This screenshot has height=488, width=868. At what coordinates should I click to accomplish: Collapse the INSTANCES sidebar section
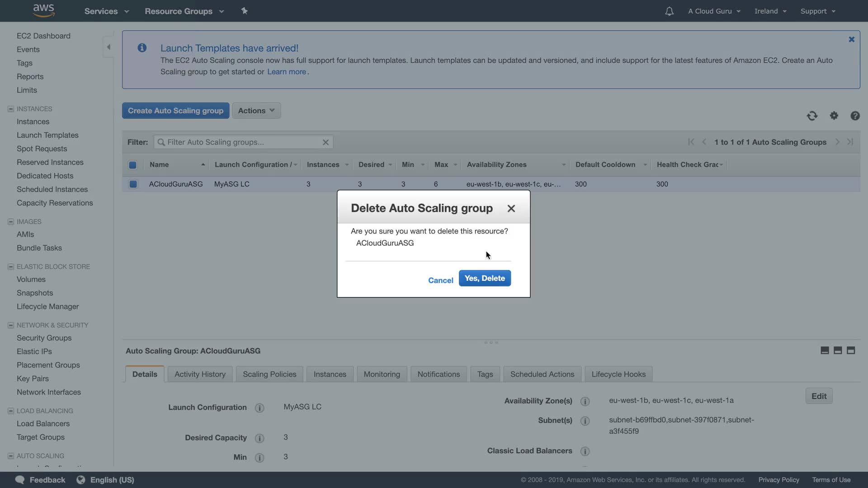(x=11, y=109)
